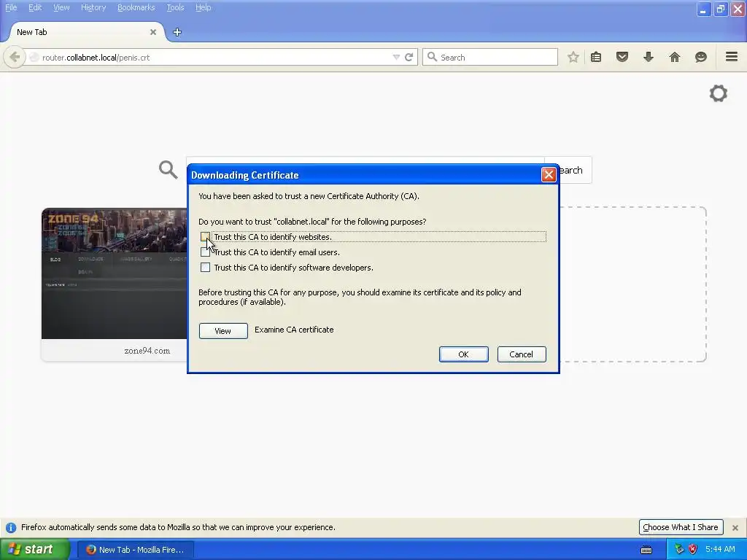
Task: Click Choose What I Share button
Action: [x=681, y=527]
